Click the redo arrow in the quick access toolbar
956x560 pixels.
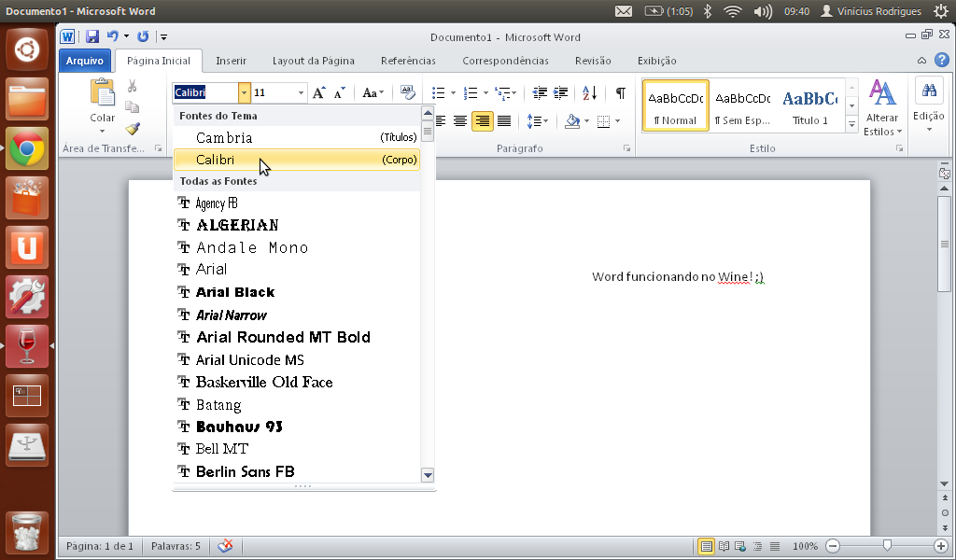point(143,36)
